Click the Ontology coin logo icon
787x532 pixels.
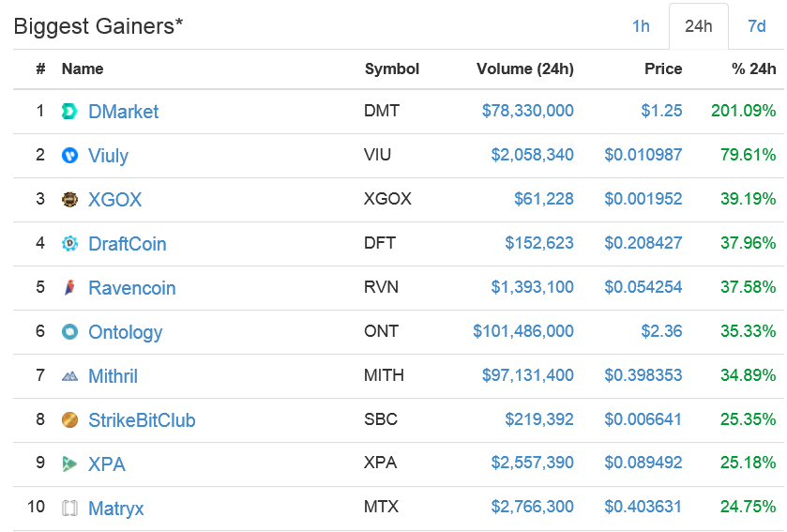69,332
